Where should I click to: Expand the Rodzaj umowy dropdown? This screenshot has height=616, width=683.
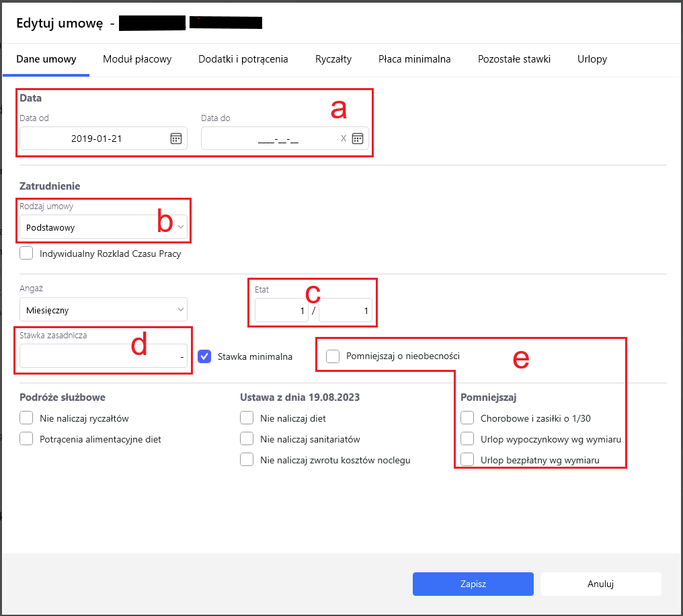point(104,227)
